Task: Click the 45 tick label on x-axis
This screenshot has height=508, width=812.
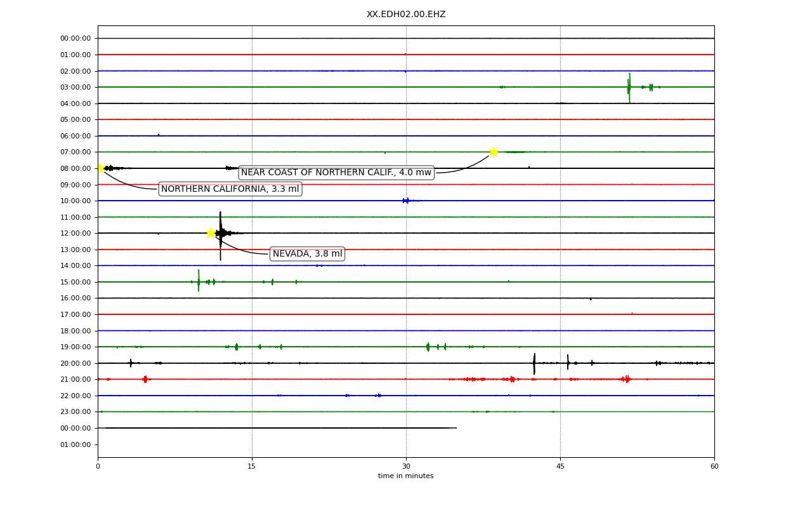Action: (x=560, y=467)
